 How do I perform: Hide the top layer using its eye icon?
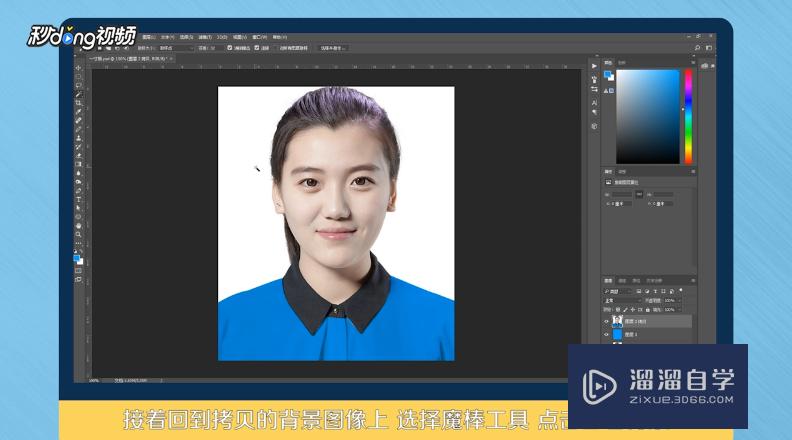click(606, 322)
